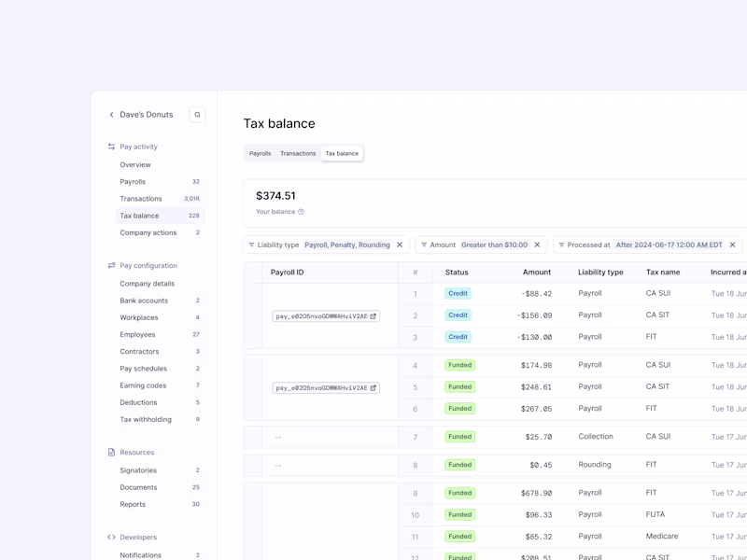Click the funnel icon on the Amount filter
The image size is (747, 560).
(426, 245)
